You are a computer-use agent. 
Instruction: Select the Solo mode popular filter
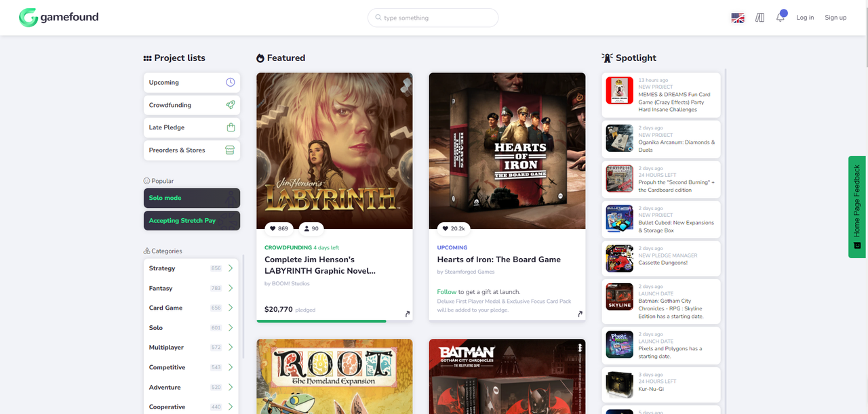coord(192,198)
